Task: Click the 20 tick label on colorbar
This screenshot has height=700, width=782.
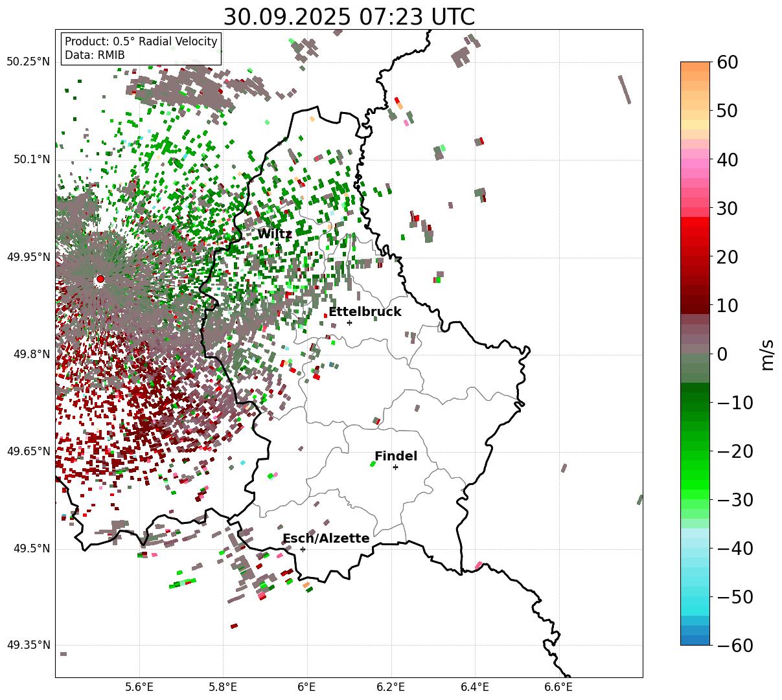Action: click(x=728, y=256)
